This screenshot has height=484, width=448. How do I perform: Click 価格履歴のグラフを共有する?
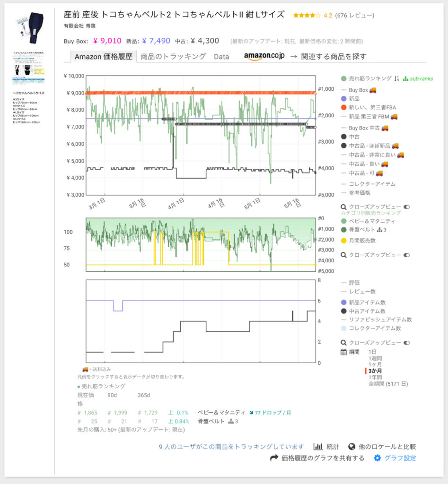point(317,458)
